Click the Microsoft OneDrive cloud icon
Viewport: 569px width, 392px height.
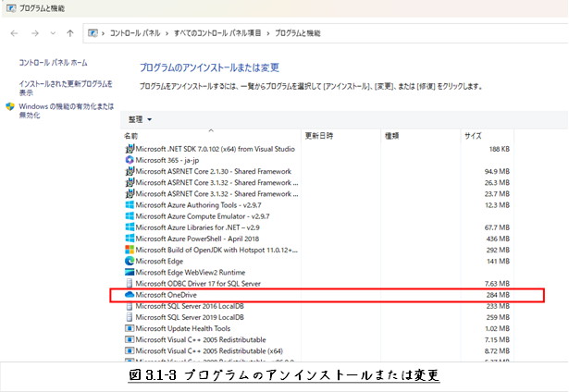coord(130,295)
